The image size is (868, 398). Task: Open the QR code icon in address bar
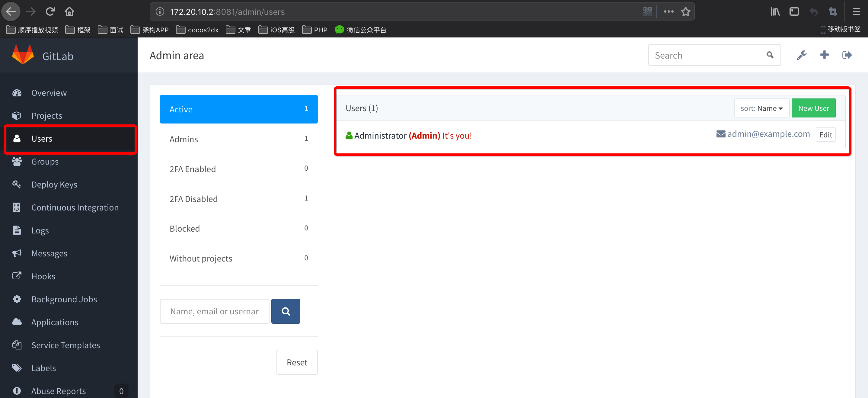pos(647,12)
